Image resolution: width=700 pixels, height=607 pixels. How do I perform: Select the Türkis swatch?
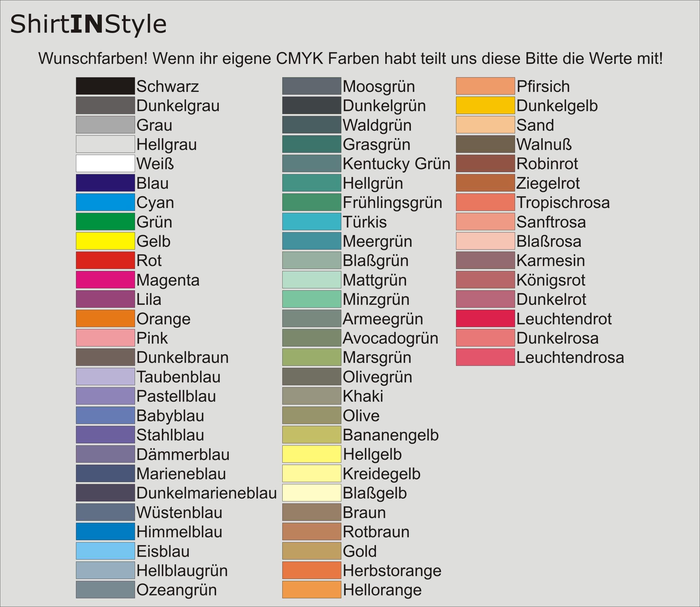click(311, 221)
